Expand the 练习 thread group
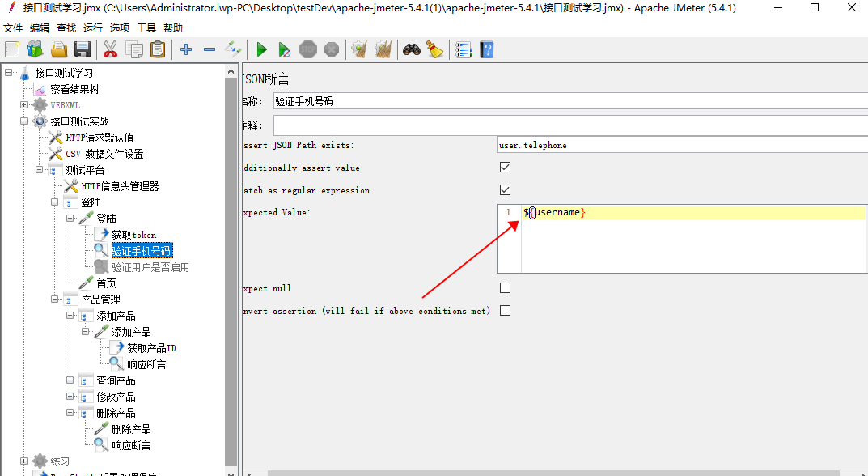This screenshot has height=476, width=868. tap(23, 461)
